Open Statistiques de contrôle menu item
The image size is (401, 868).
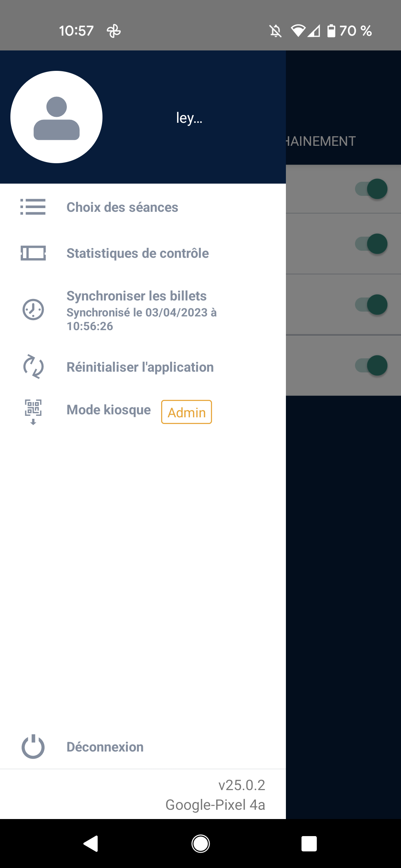(137, 253)
